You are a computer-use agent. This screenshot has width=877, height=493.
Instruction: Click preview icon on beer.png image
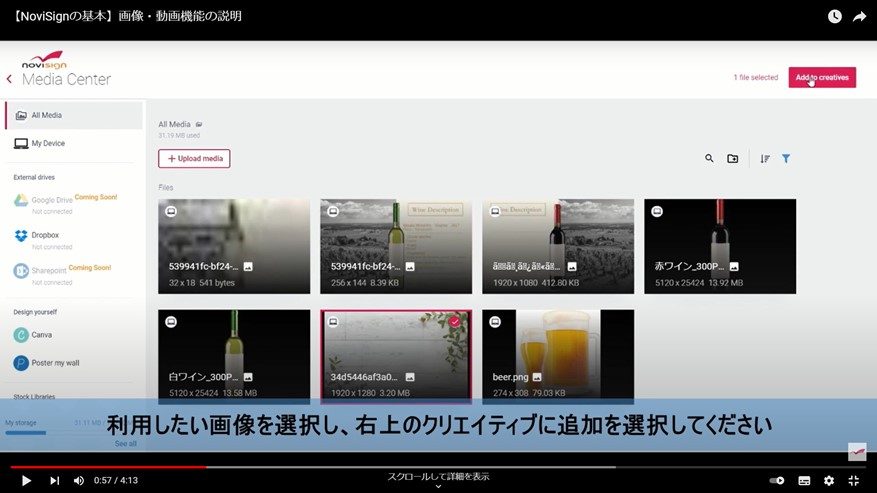click(x=495, y=322)
